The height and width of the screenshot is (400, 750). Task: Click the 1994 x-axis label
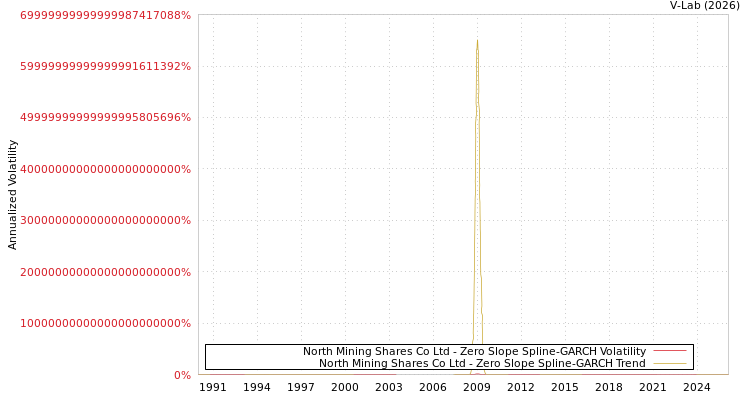click(257, 387)
